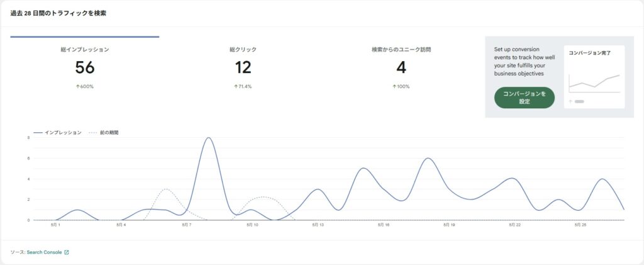Viewport: 644px width, 265px height.
Task: Click the large 56 impressions number
Action: point(84,67)
